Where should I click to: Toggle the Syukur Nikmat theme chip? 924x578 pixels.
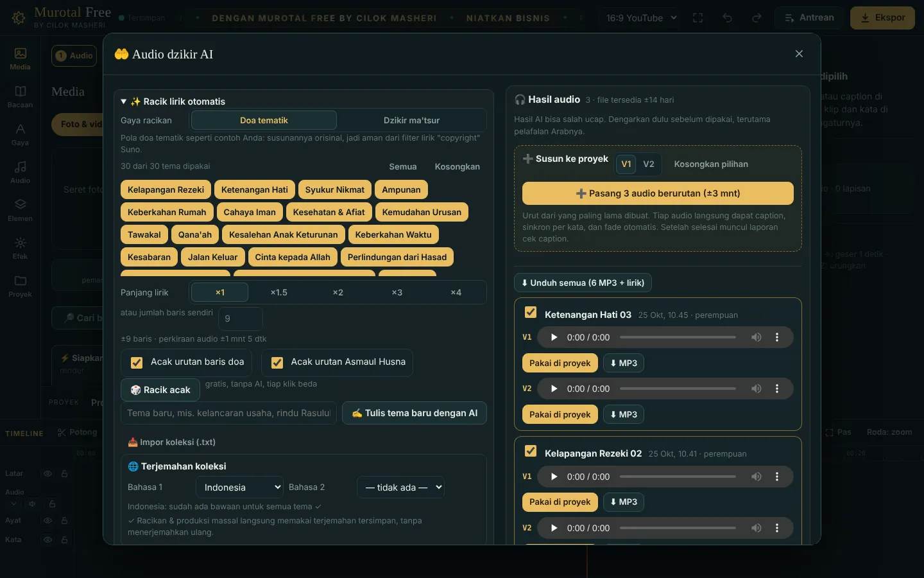(334, 189)
